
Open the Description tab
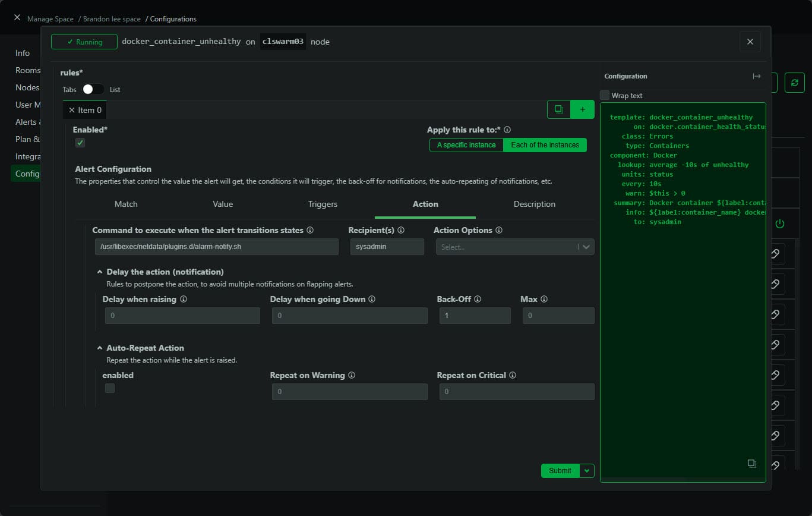(x=534, y=204)
